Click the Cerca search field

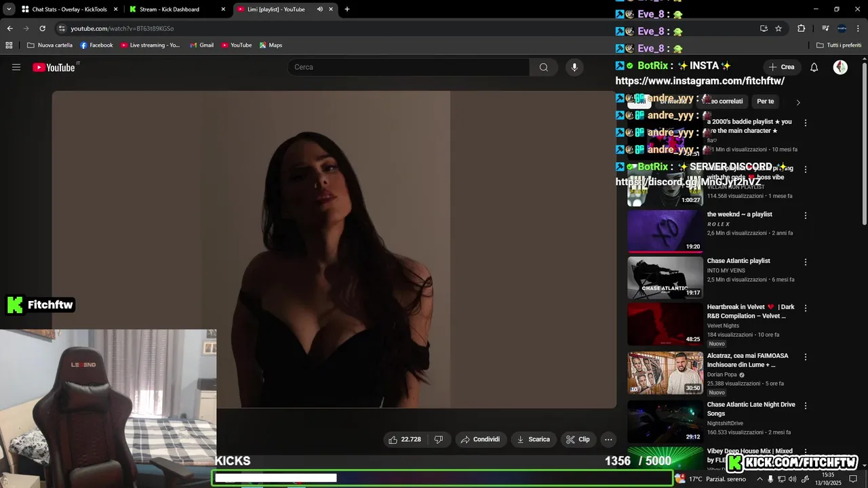pyautogui.click(x=408, y=67)
